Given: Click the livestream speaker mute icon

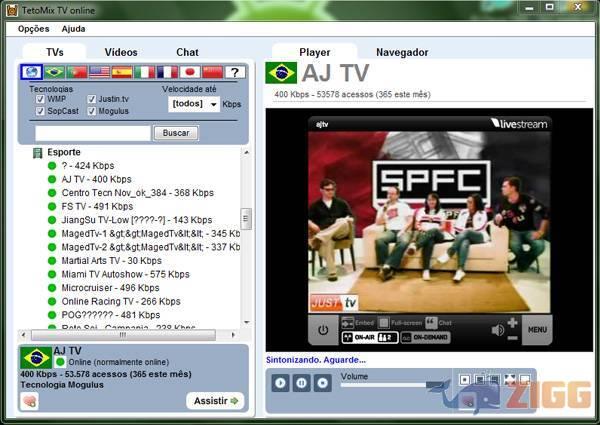Looking at the screenshot, I should (x=497, y=329).
